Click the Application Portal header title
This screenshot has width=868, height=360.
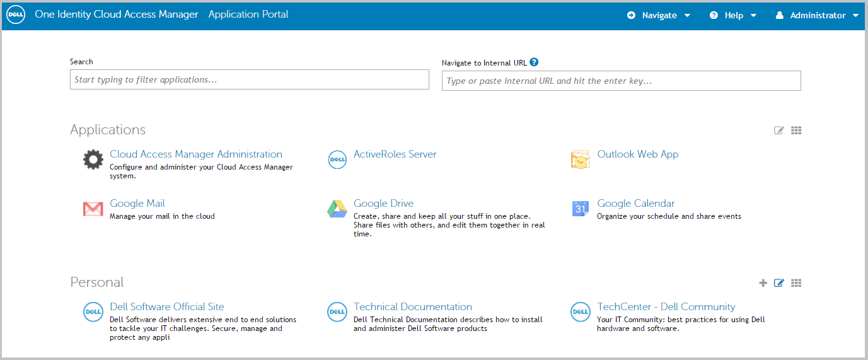[x=248, y=15]
